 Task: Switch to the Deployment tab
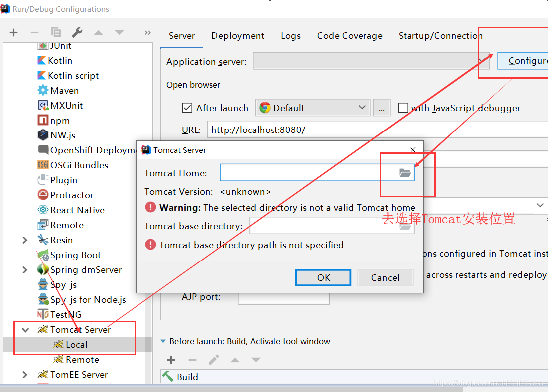click(x=238, y=36)
